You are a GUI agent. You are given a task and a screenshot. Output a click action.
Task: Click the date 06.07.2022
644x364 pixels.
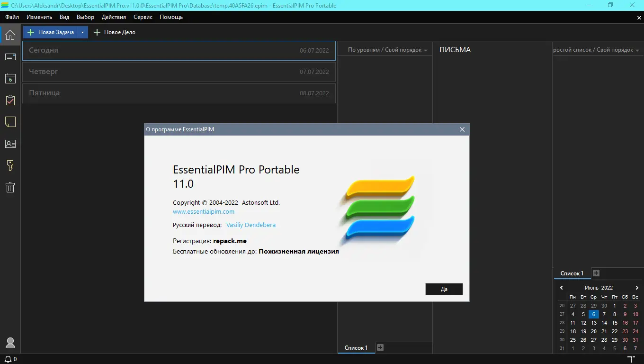314,51
